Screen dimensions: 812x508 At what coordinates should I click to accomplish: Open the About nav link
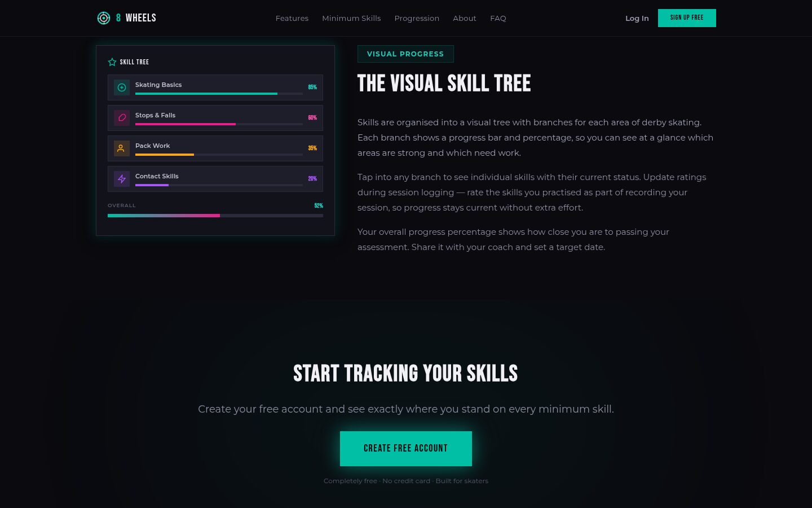[465, 18]
